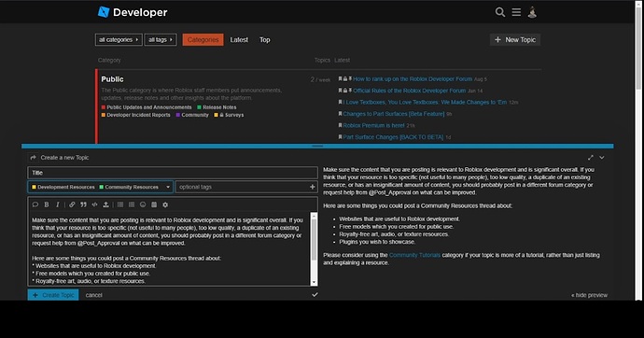
Task: Open the emoji picker icon
Action: click(x=143, y=204)
